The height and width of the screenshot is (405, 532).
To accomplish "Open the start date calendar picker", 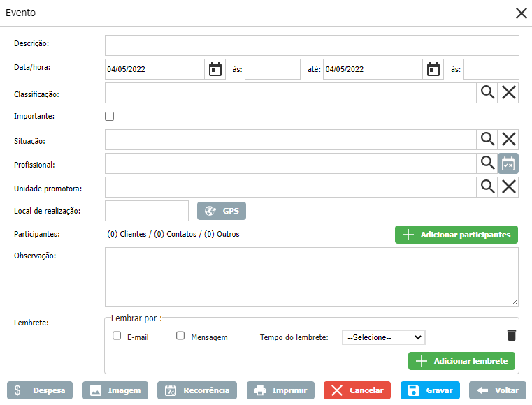I will pos(215,69).
